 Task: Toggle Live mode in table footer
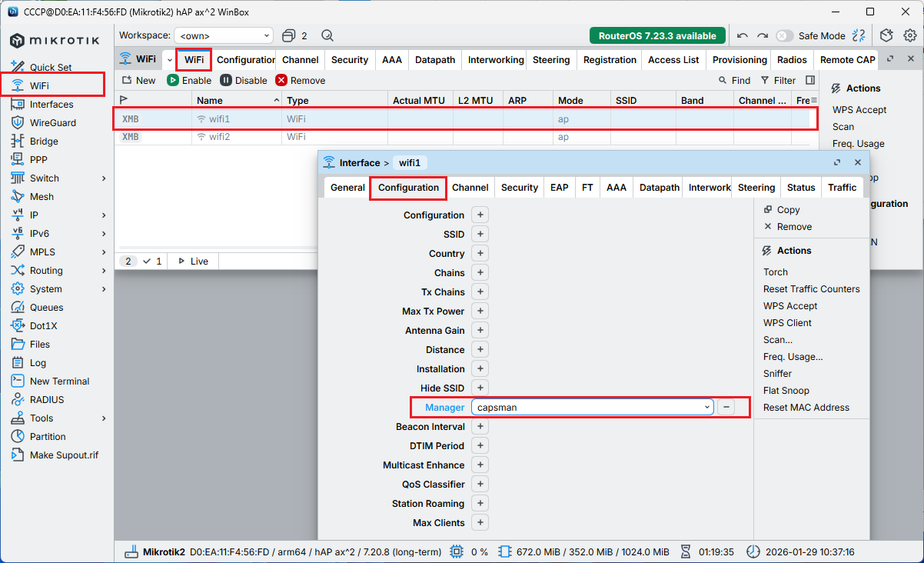(x=193, y=261)
